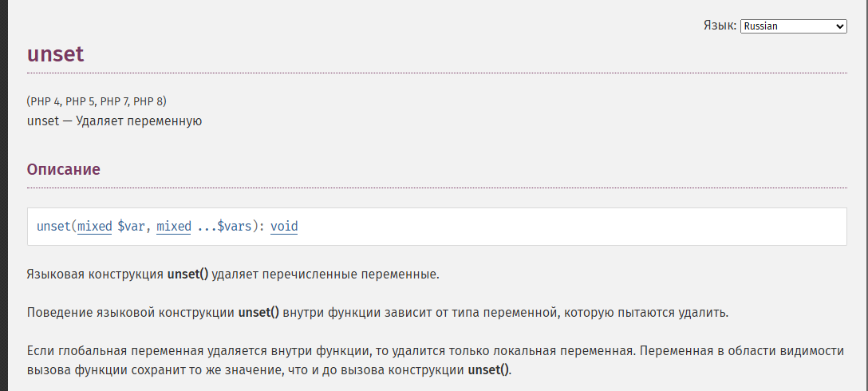Open the 'mixed' type link before $var
The image size is (868, 391).
[95, 227]
